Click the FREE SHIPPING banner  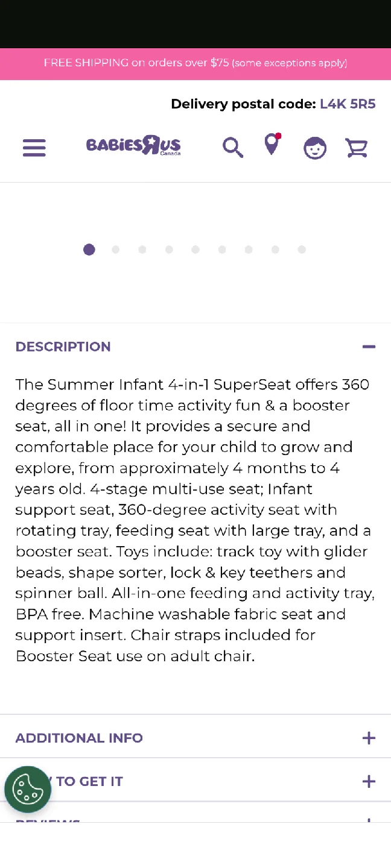pos(195,63)
